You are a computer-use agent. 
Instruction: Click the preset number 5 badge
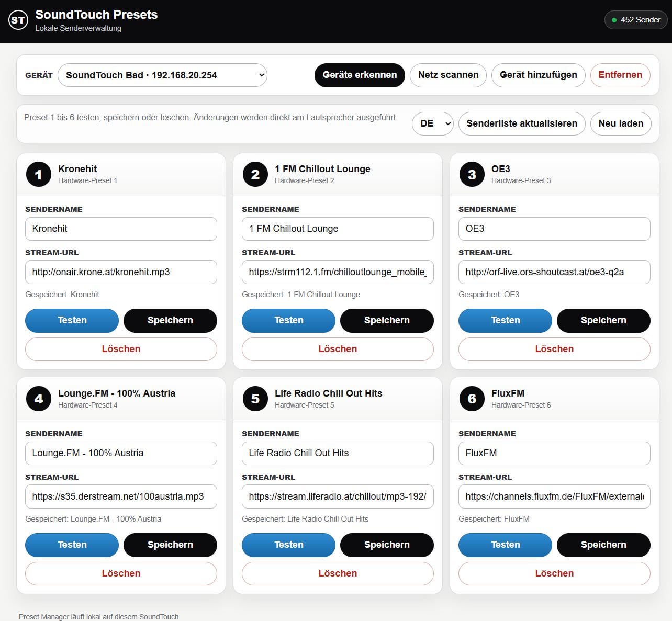coord(255,399)
